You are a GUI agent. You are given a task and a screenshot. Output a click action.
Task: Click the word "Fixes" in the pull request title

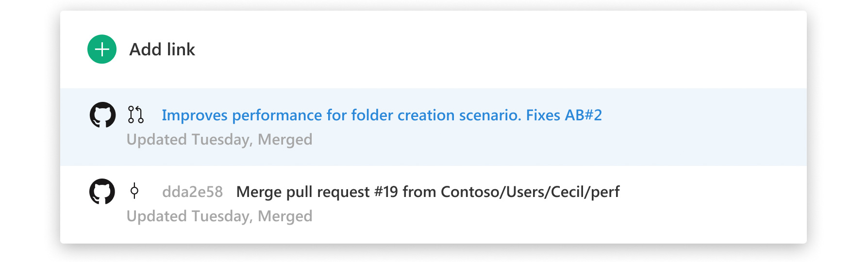pyautogui.click(x=543, y=115)
